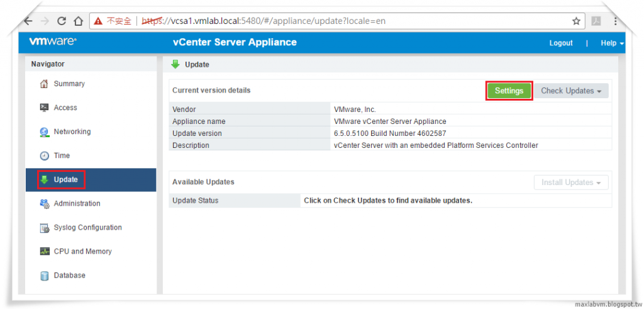This screenshot has width=644, height=309.
Task: Click the Current version details heading
Action: point(211,90)
